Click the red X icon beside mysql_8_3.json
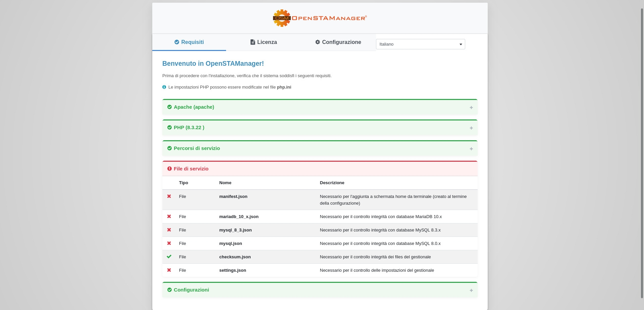Image resolution: width=644 pixels, height=310 pixels. point(169,230)
